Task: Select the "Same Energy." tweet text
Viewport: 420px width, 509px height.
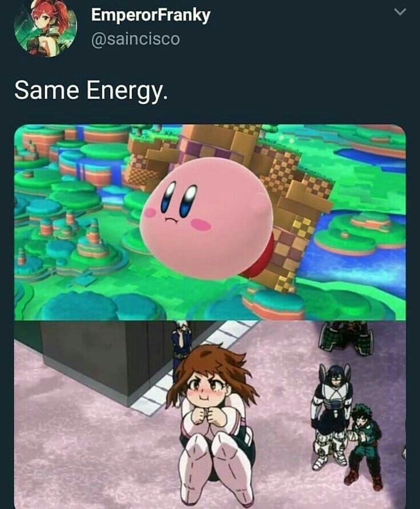Action: pyautogui.click(x=91, y=91)
